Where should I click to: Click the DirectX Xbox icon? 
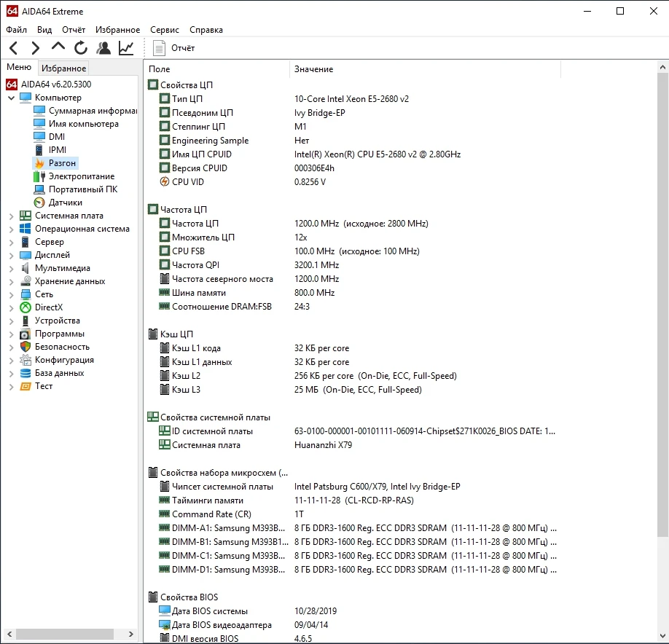click(26, 307)
